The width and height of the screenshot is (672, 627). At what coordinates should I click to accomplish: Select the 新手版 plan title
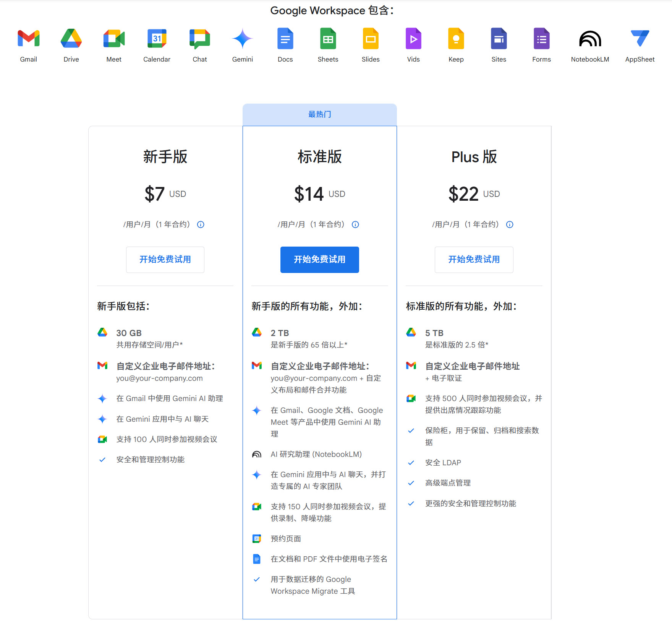pyautogui.click(x=165, y=157)
